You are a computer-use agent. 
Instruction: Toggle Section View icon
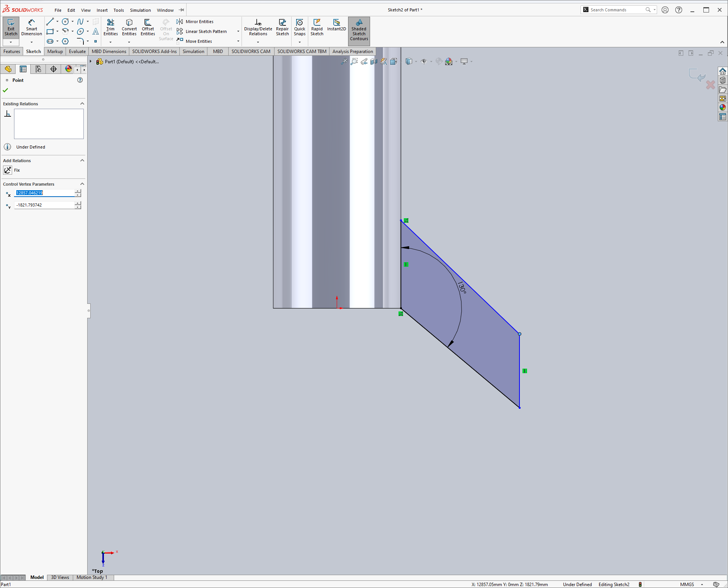(x=374, y=61)
